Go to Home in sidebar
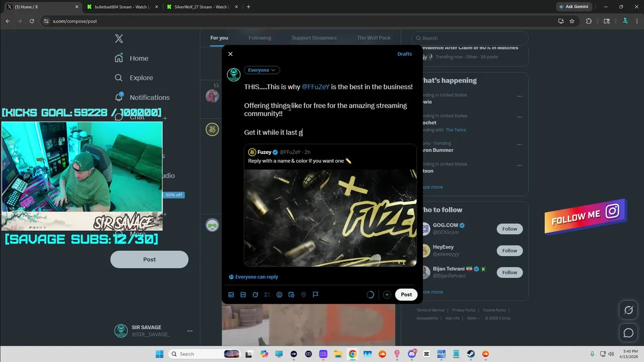 131,58
